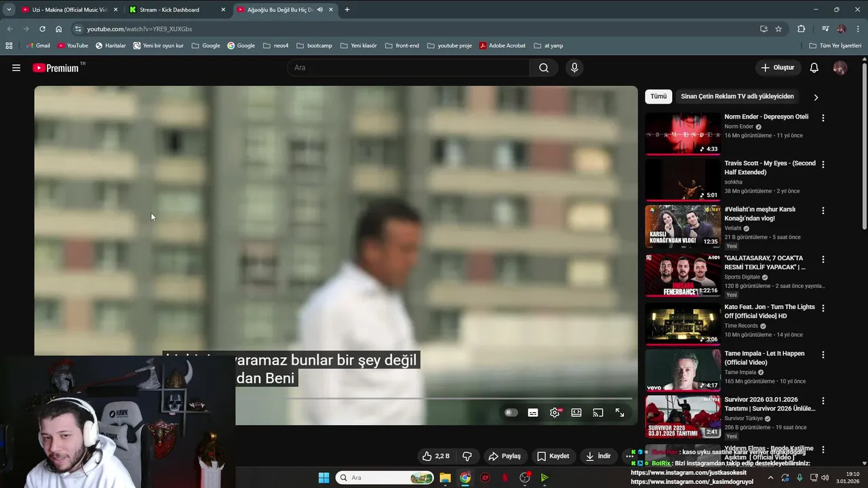Open Chrome media controls icon
This screenshot has height=488, width=868.
click(x=825, y=29)
